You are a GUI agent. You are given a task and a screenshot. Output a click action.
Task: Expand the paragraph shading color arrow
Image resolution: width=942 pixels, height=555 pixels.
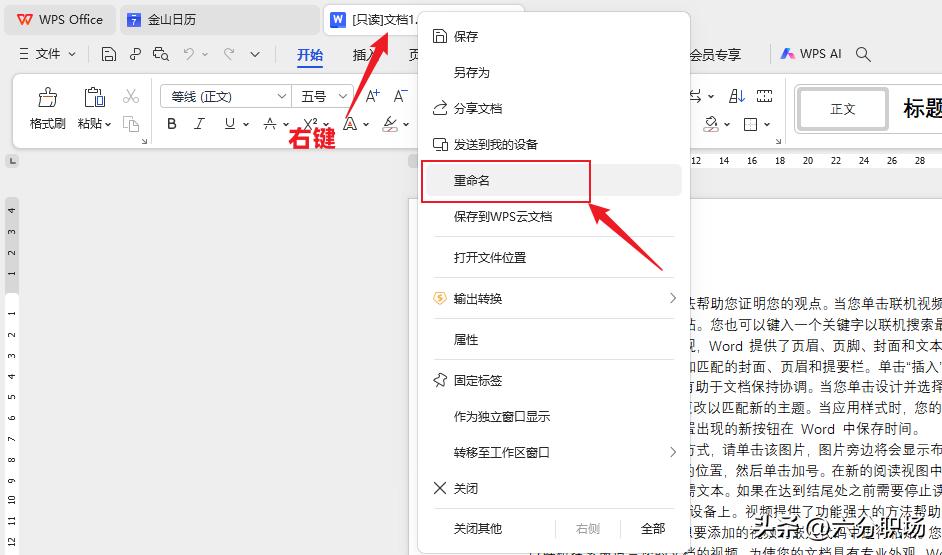[728, 125]
